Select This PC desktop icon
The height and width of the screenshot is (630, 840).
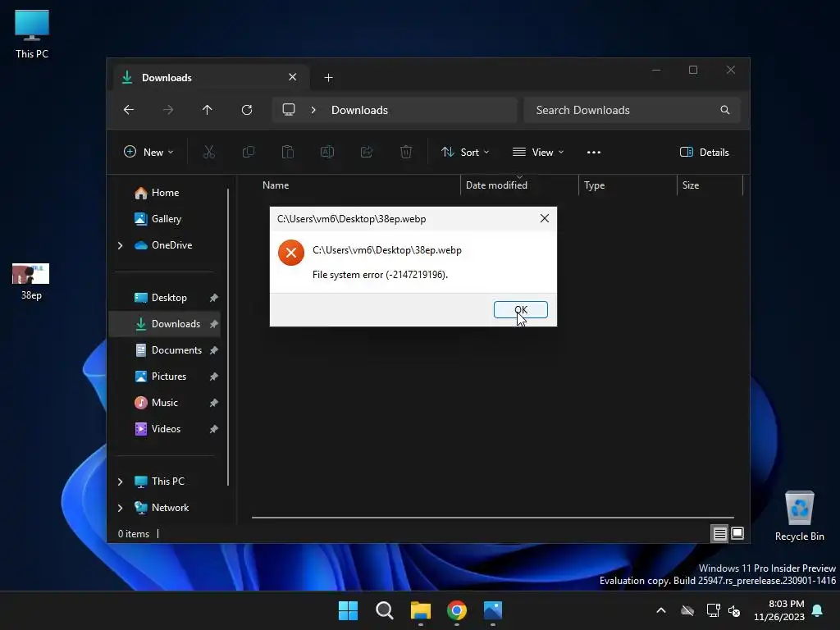pos(32,33)
